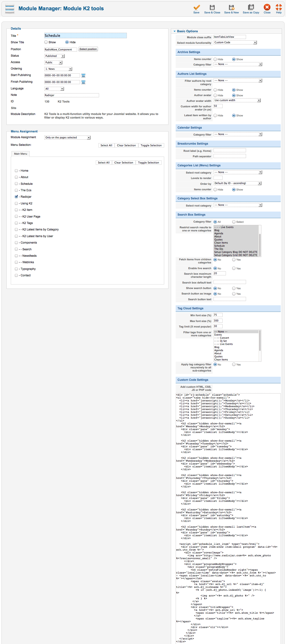Open the Access dropdown
This screenshot has height=644, width=286.
(x=53, y=63)
